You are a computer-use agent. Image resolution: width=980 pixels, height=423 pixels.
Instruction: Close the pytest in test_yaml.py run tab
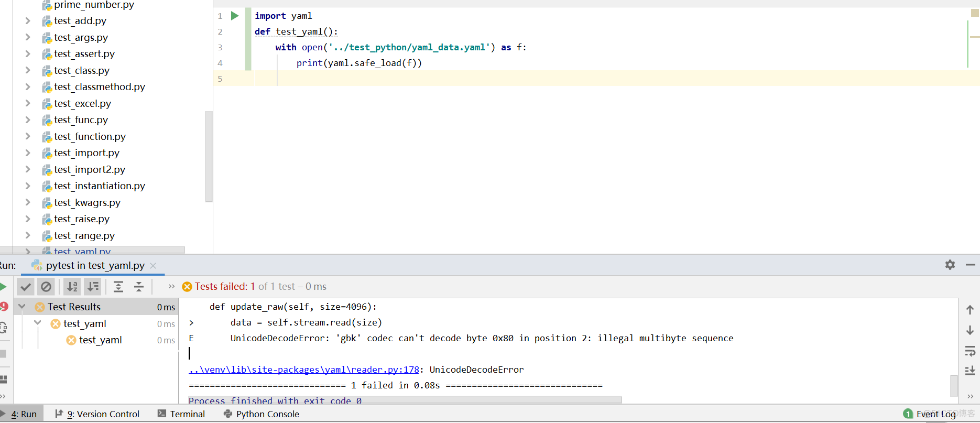153,266
